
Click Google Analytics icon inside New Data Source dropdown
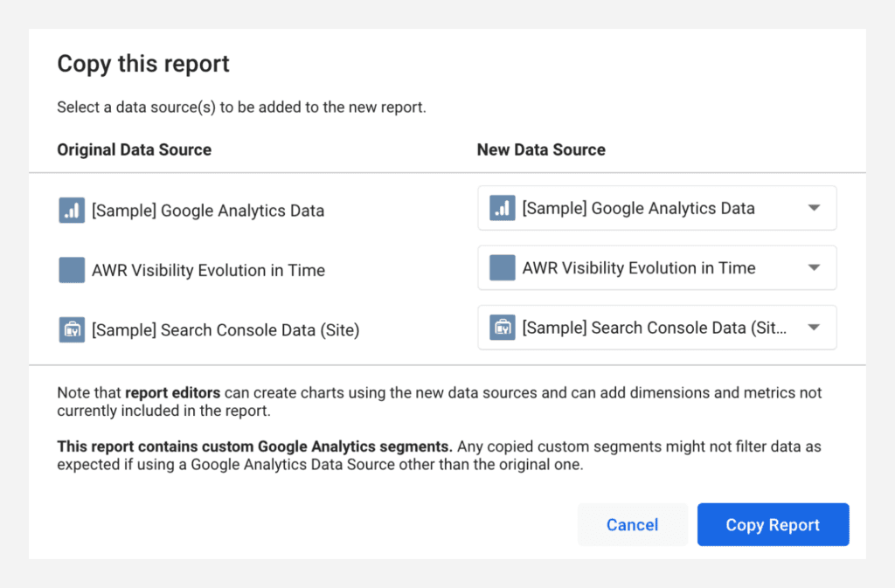[503, 208]
